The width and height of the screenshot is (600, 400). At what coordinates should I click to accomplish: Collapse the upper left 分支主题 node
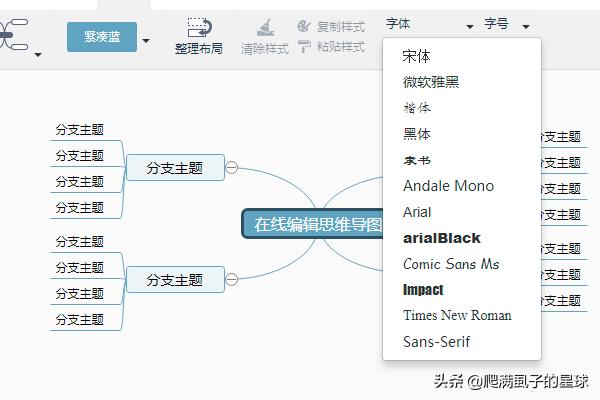point(232,168)
